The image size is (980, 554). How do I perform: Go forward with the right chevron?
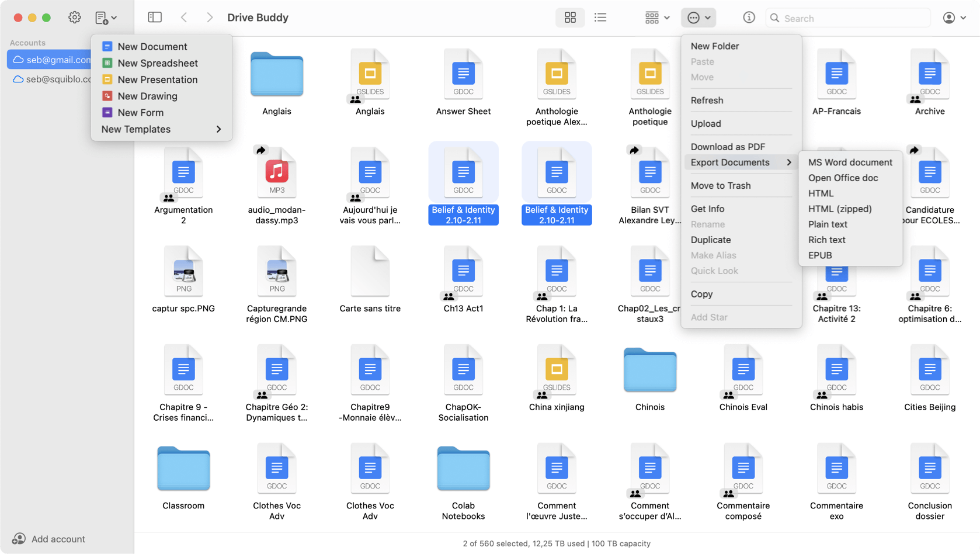pos(210,18)
